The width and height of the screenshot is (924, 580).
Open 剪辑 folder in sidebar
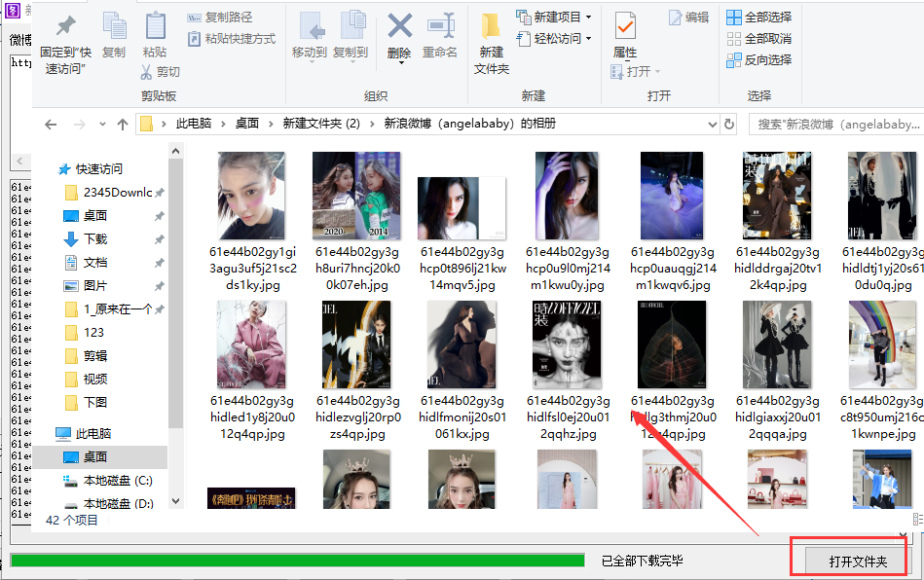point(86,355)
